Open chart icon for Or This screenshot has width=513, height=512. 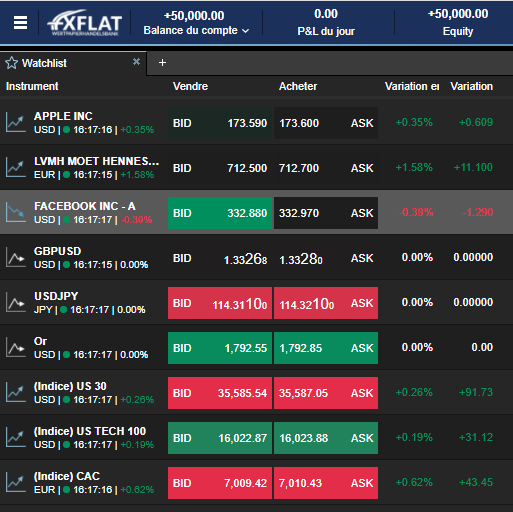tap(16, 348)
